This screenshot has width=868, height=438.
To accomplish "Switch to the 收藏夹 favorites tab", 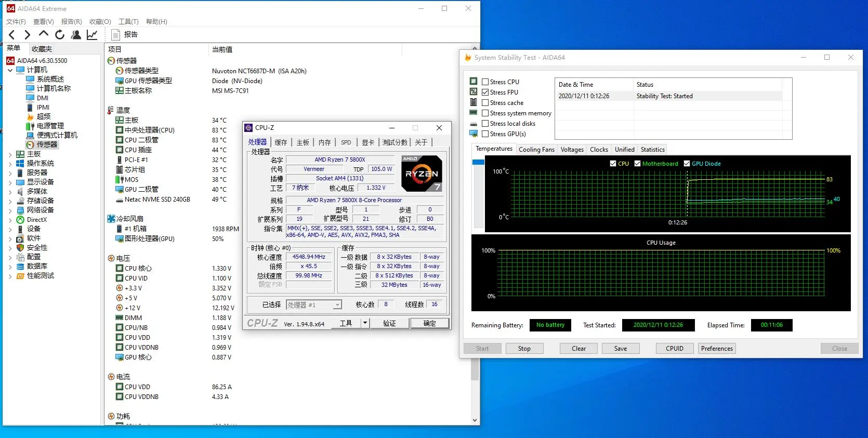I will [x=42, y=49].
